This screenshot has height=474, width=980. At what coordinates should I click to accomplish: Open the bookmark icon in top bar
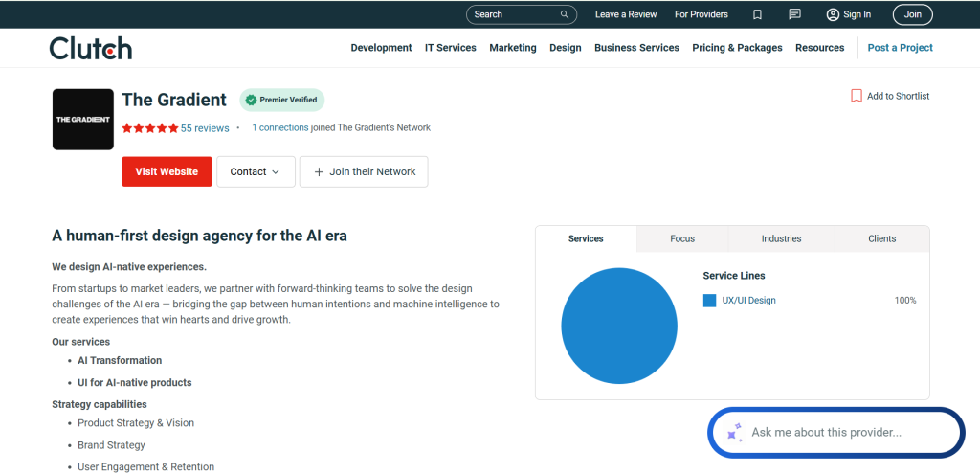757,14
